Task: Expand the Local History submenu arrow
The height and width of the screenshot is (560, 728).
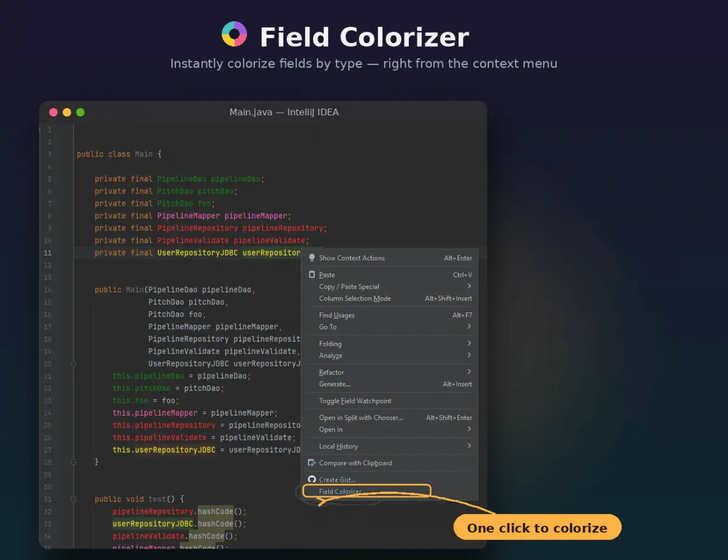Action: tap(470, 446)
